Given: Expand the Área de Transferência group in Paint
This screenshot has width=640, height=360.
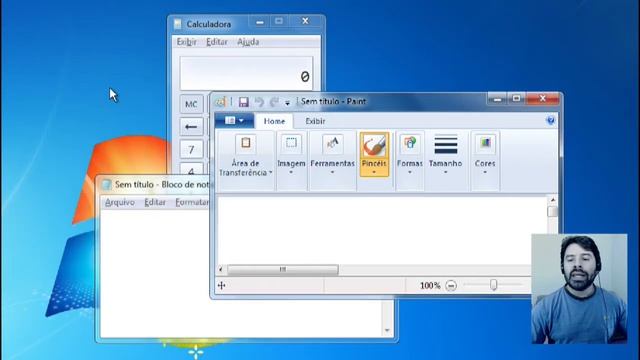Looking at the screenshot, I should 245,160.
